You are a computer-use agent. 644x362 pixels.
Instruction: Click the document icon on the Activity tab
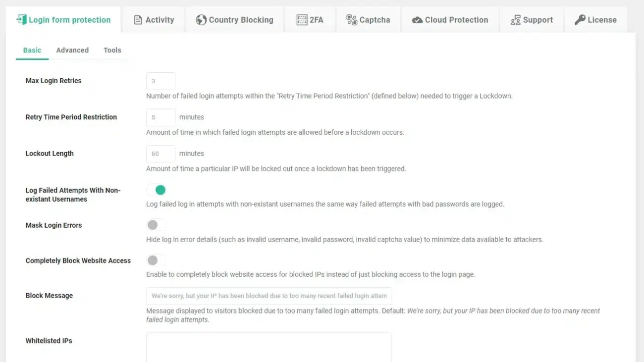coord(137,19)
